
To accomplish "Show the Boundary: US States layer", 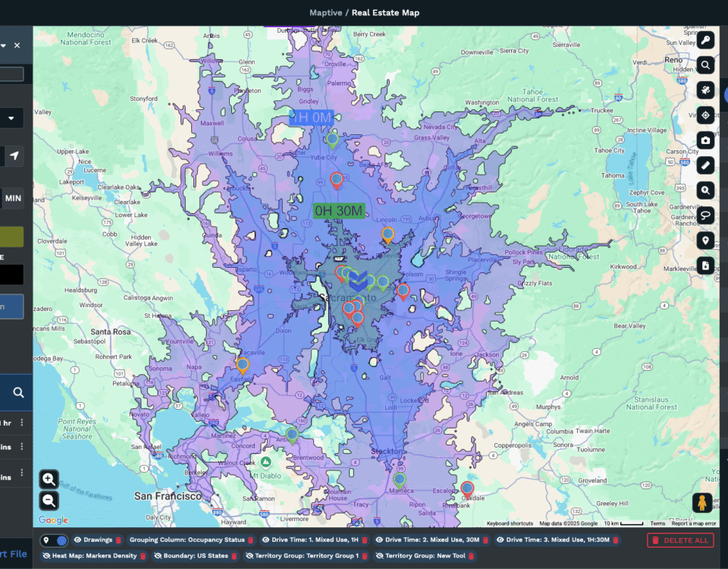I will 158,556.
